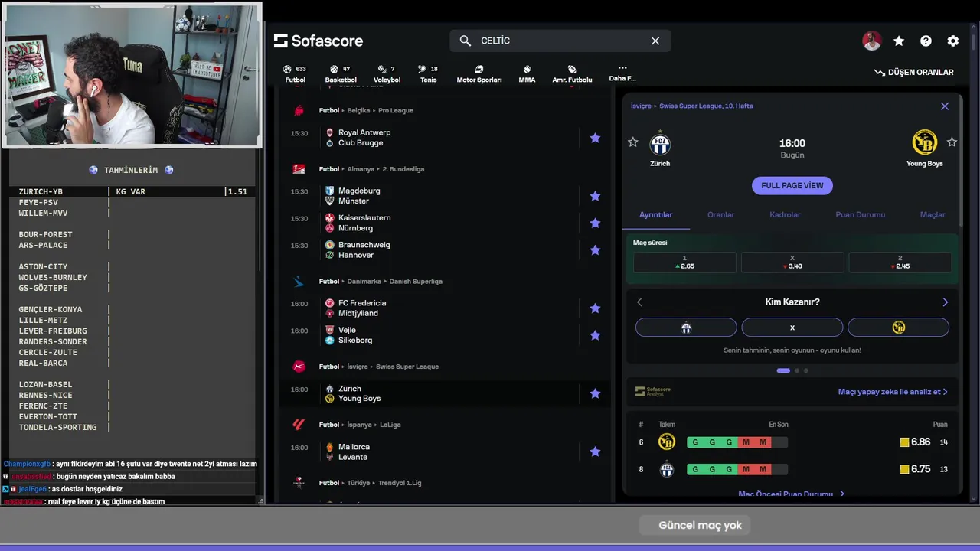Open the Sofascore home logo
Image resolution: width=980 pixels, height=551 pixels.
point(318,41)
